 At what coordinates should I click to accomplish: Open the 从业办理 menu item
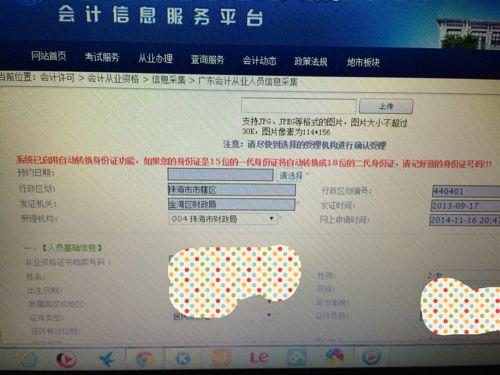(x=155, y=59)
